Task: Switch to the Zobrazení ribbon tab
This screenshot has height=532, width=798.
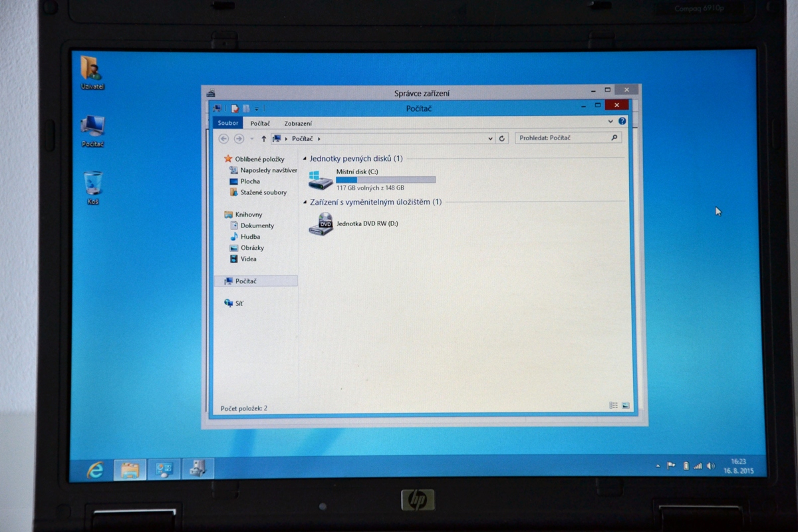Action: click(298, 124)
